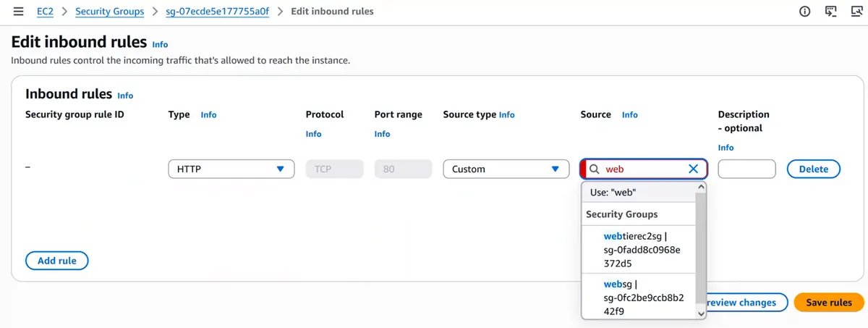The height and width of the screenshot is (328, 868).
Task: Open Info link under Port range column
Action: click(382, 134)
